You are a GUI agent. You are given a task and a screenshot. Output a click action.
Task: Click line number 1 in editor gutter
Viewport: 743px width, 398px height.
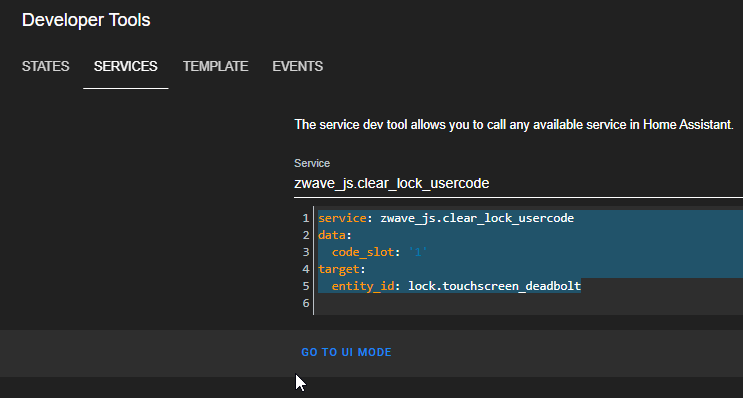pos(306,218)
